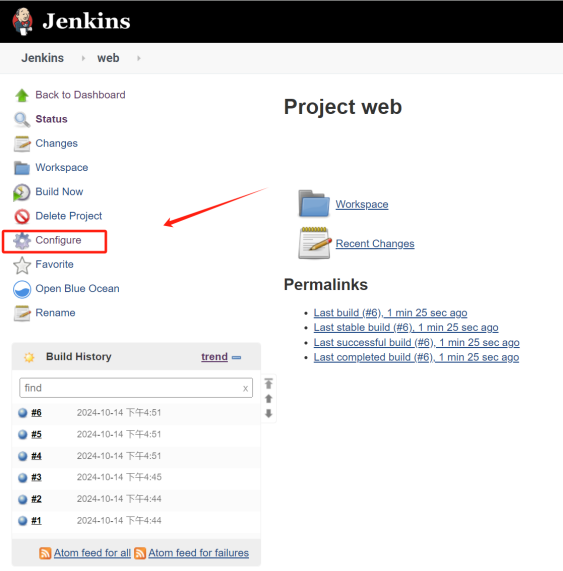Collapse Build History with the minus icon
The height and width of the screenshot is (571, 563).
pos(236,357)
